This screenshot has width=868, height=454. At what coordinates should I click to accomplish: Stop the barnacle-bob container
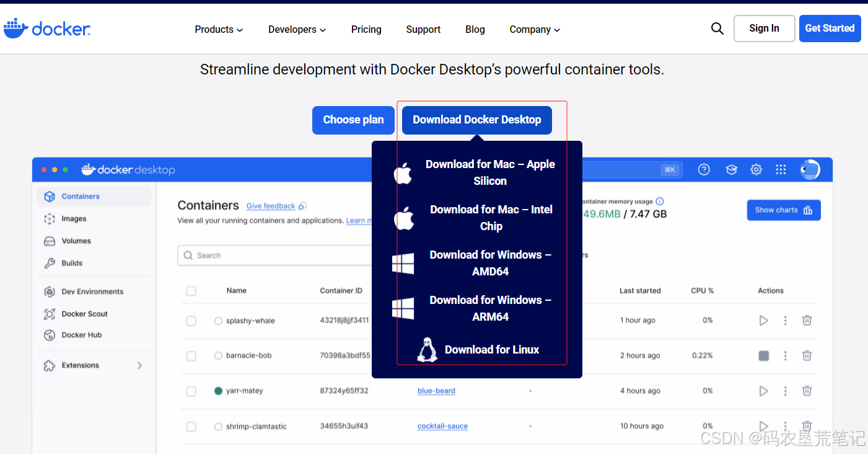[x=763, y=355]
